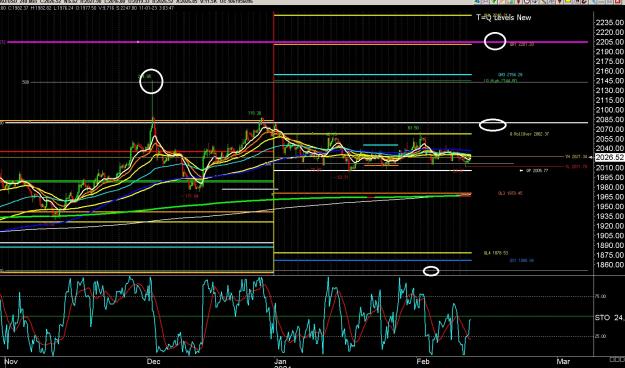Viewport: 625px width, 368px height.
Task: Click the 2220.00 price axis label
Action: 610,32
